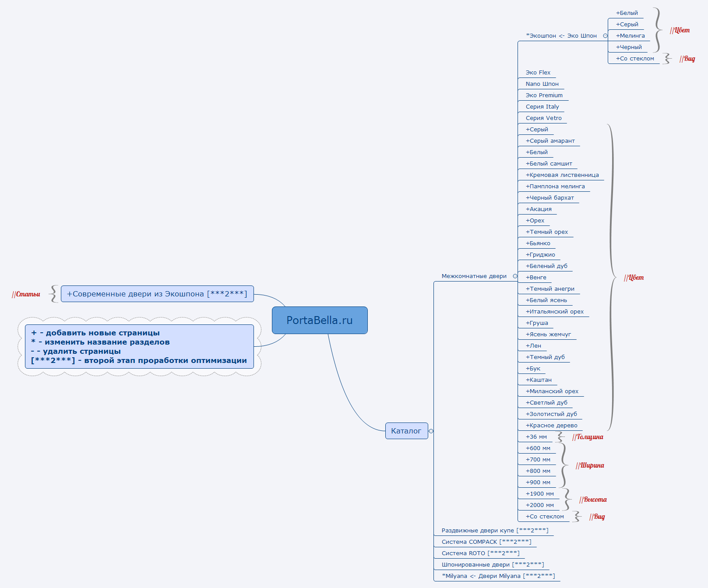Select +Серый амарант topic

[x=550, y=141]
